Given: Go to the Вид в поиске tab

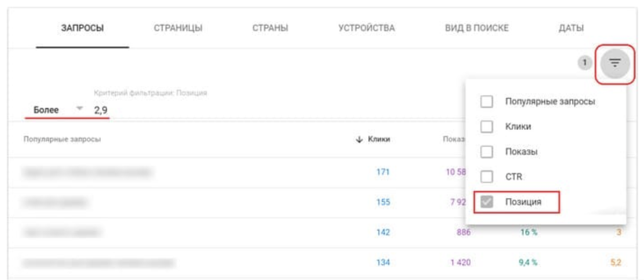Looking at the screenshot, I should point(477,28).
